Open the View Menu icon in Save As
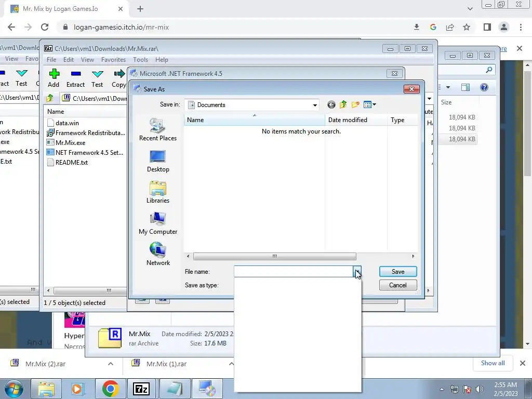Image resolution: width=532 pixels, height=399 pixels. pos(369,104)
